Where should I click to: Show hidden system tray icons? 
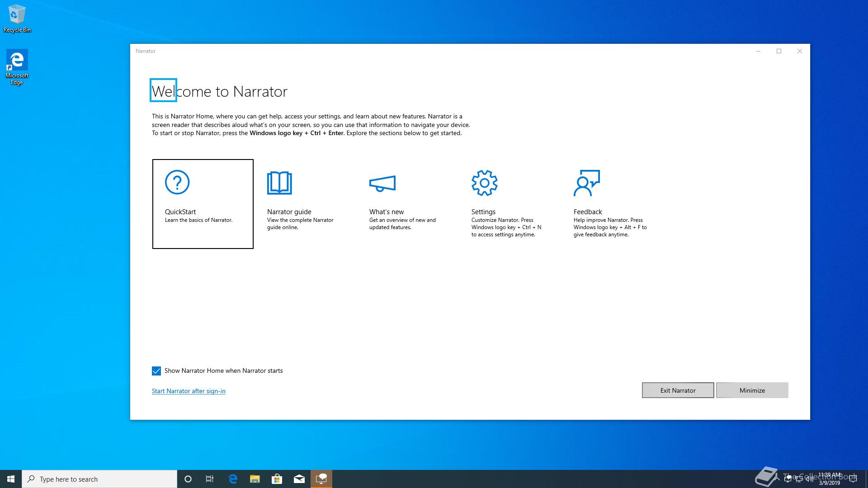[x=777, y=479]
